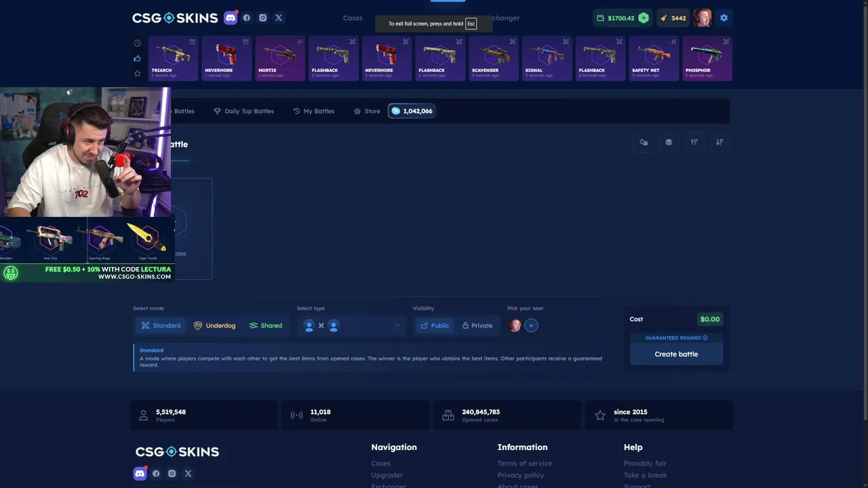Open the X (Twitter) icon in the header
868x488 pixels.
point(279,18)
